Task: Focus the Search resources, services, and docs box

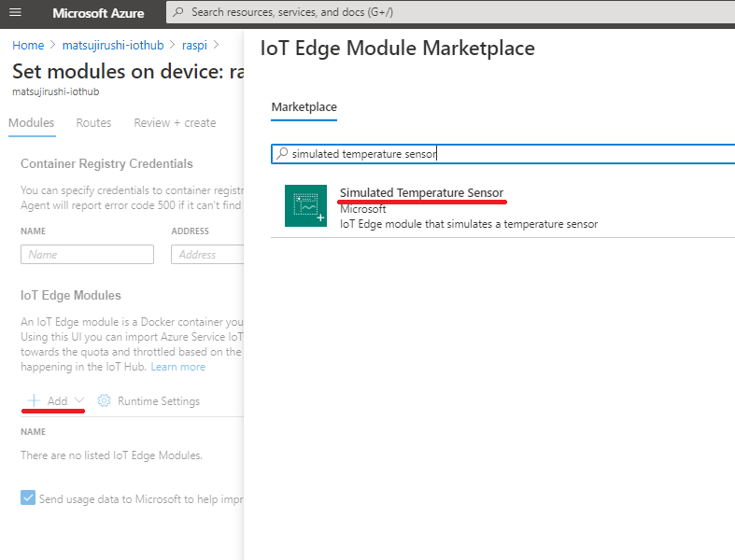Action: tap(450, 12)
